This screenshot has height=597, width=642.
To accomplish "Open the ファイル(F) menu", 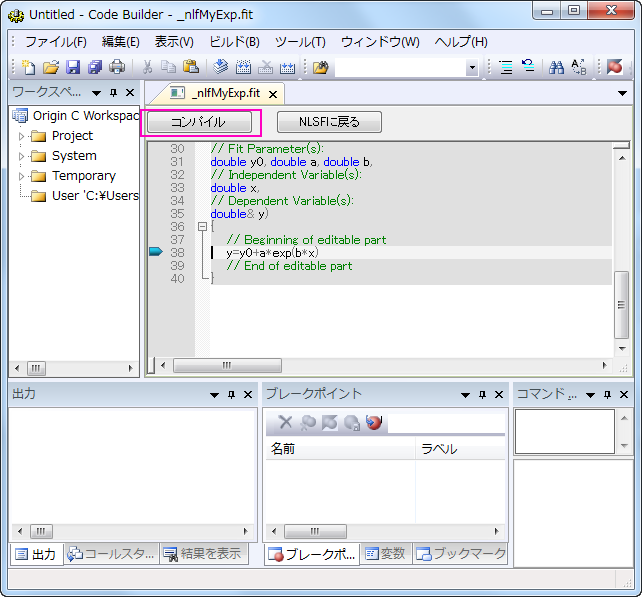I will 56,42.
